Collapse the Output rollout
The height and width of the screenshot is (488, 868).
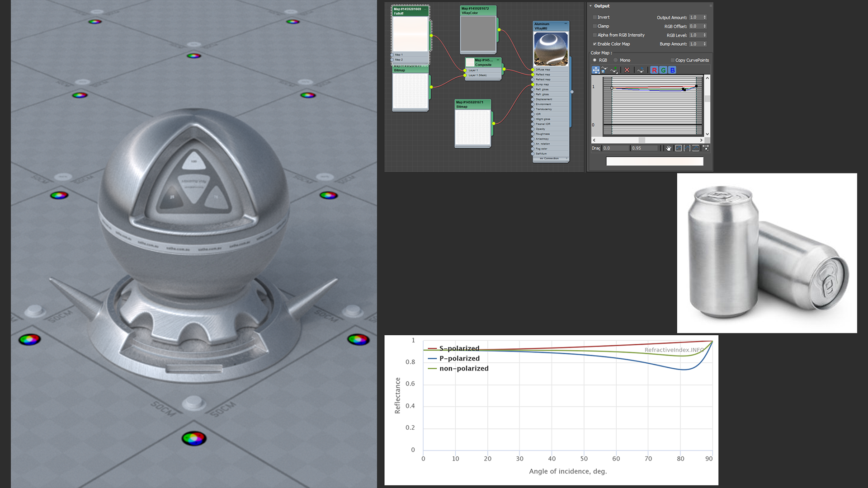590,6
